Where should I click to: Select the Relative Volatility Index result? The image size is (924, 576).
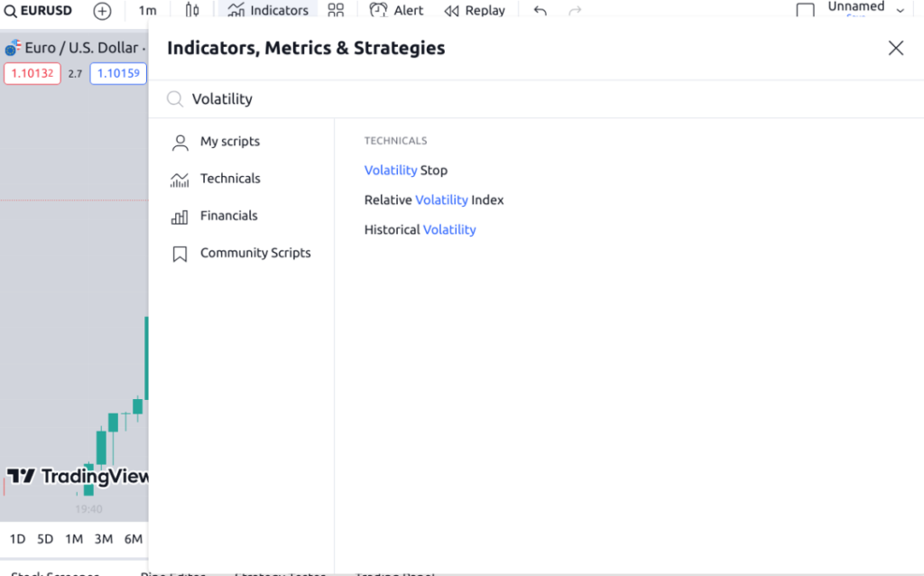434,200
